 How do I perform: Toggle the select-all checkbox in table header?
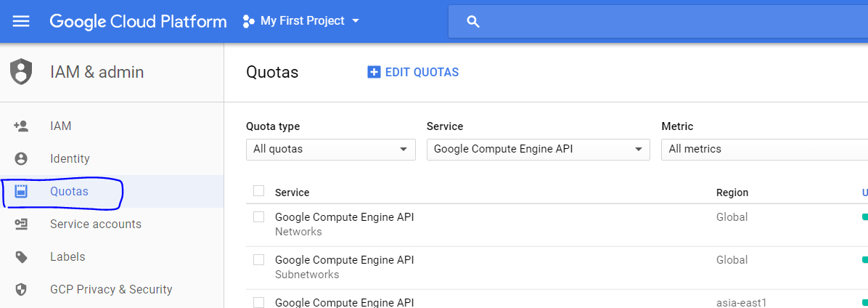tap(259, 191)
